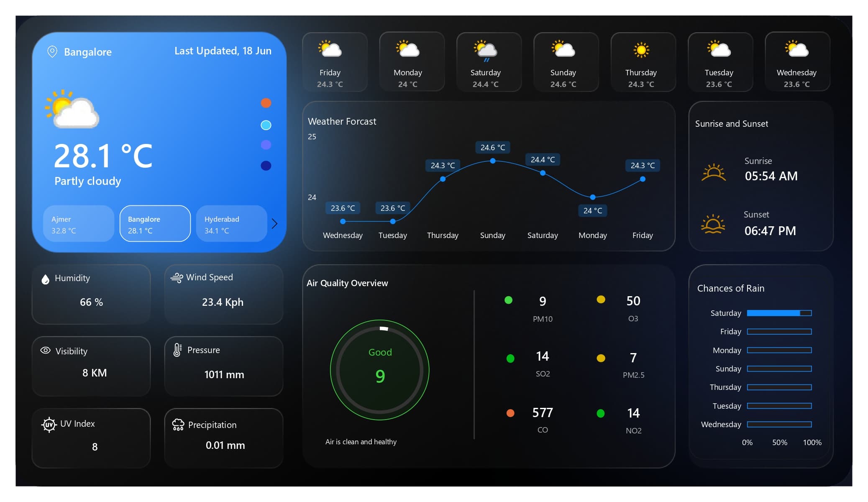The image size is (868, 502).
Task: Click the Friday chance of rain bar
Action: (779, 332)
